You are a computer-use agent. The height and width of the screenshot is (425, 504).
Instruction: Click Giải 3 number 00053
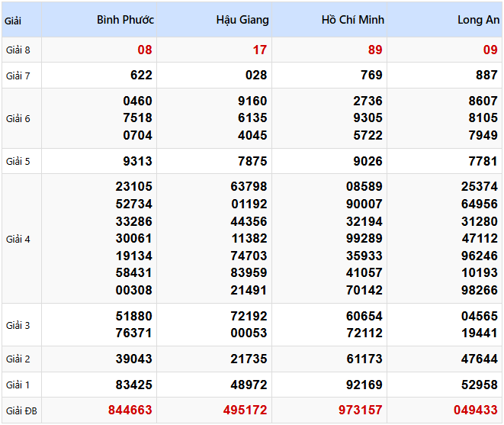point(249,333)
